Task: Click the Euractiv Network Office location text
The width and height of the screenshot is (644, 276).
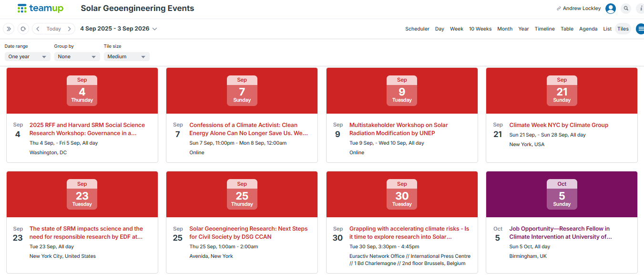Action: [x=410, y=260]
